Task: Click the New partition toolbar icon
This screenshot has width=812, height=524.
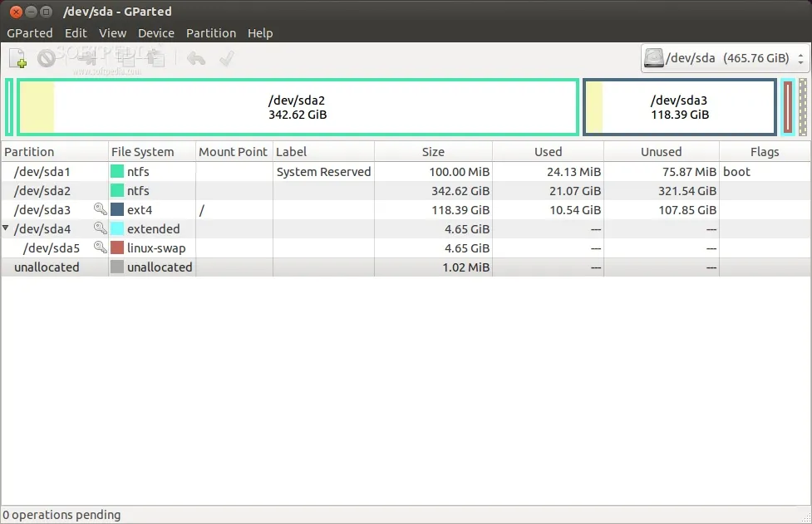Action: click(17, 58)
